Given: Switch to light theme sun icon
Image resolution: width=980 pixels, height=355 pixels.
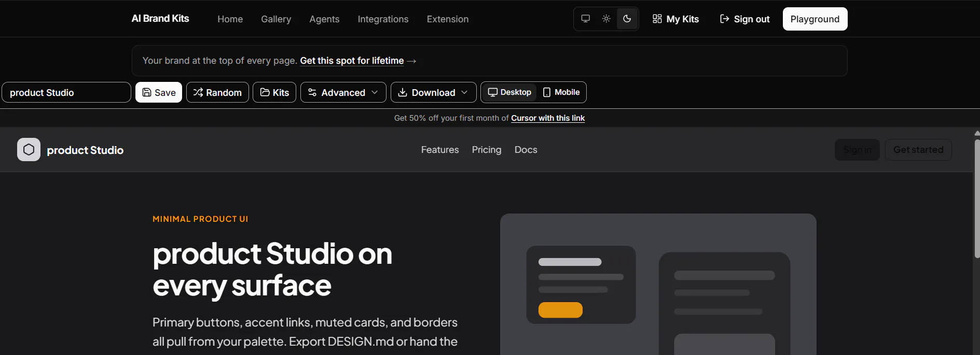Looking at the screenshot, I should (606, 19).
